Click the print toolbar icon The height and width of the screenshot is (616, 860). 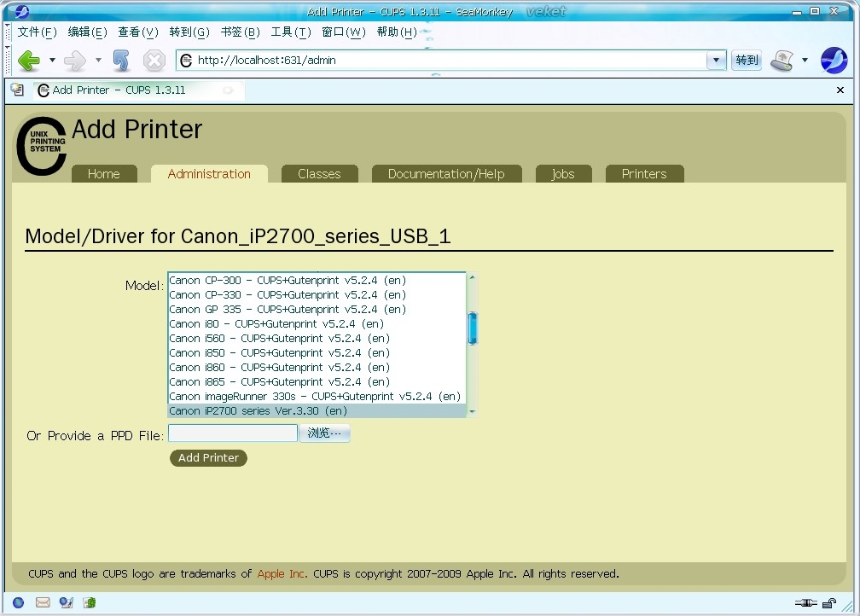point(782,60)
